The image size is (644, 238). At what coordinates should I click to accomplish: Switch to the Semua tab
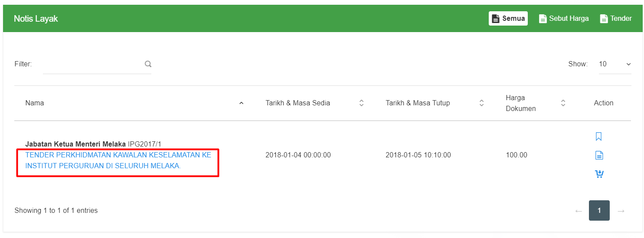pos(508,19)
